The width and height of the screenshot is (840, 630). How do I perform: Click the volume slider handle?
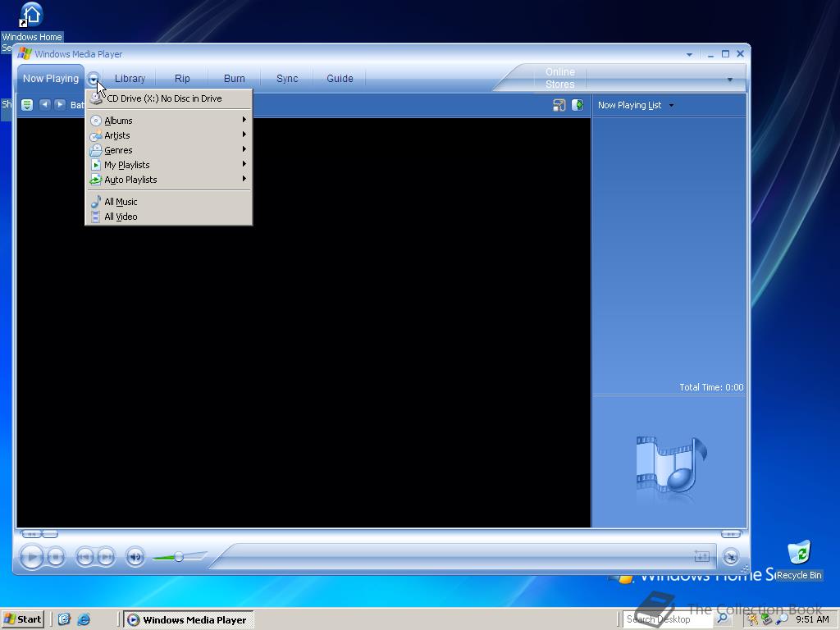179,557
